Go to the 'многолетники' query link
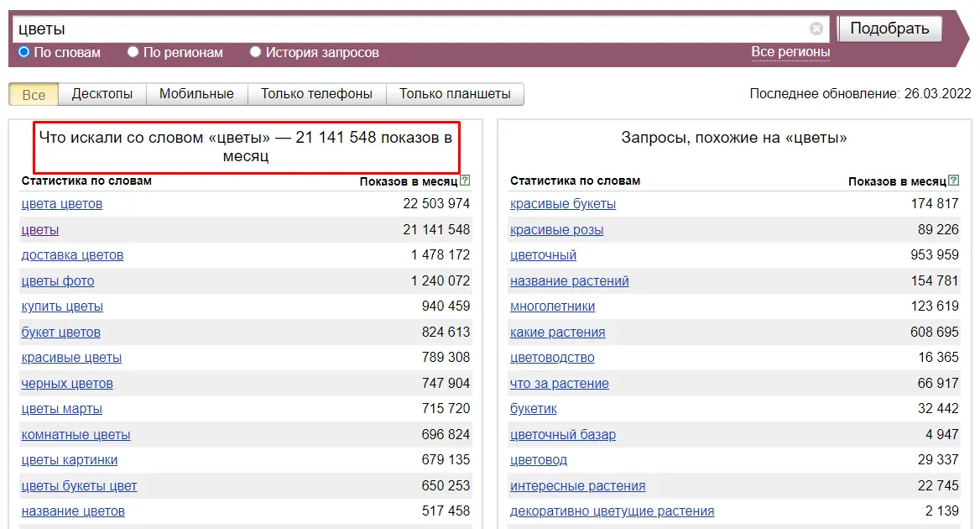980x529 pixels. pyautogui.click(x=552, y=306)
